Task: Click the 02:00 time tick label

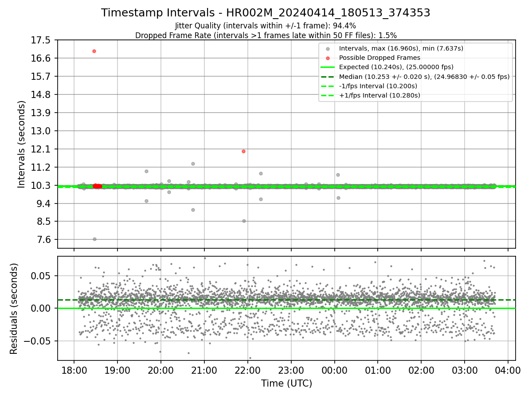Action: 421,370
